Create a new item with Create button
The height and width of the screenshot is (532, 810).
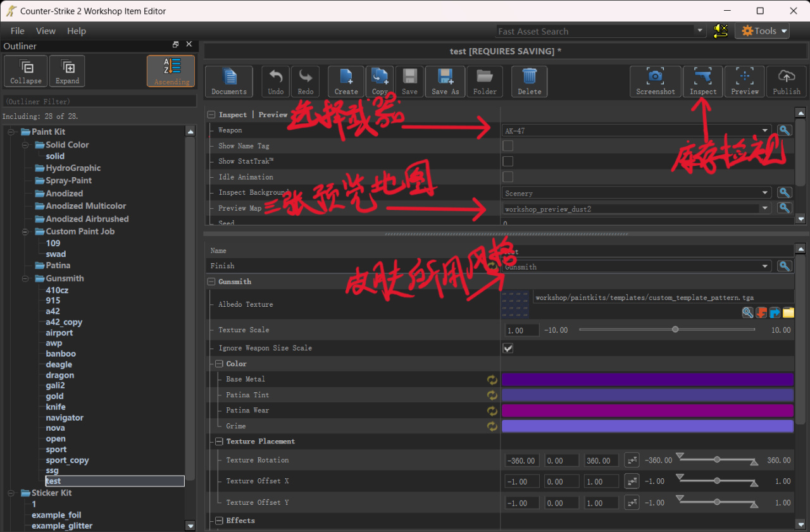click(x=346, y=82)
